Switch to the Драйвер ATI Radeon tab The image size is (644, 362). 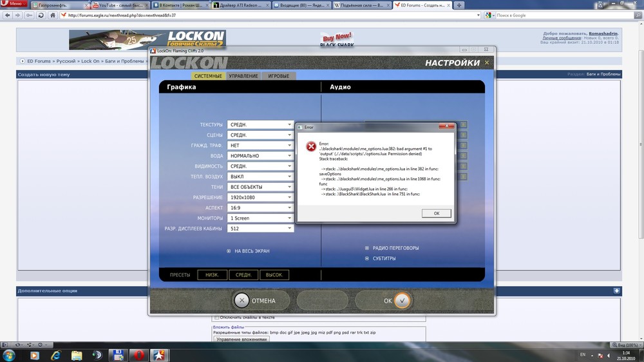pos(241,5)
